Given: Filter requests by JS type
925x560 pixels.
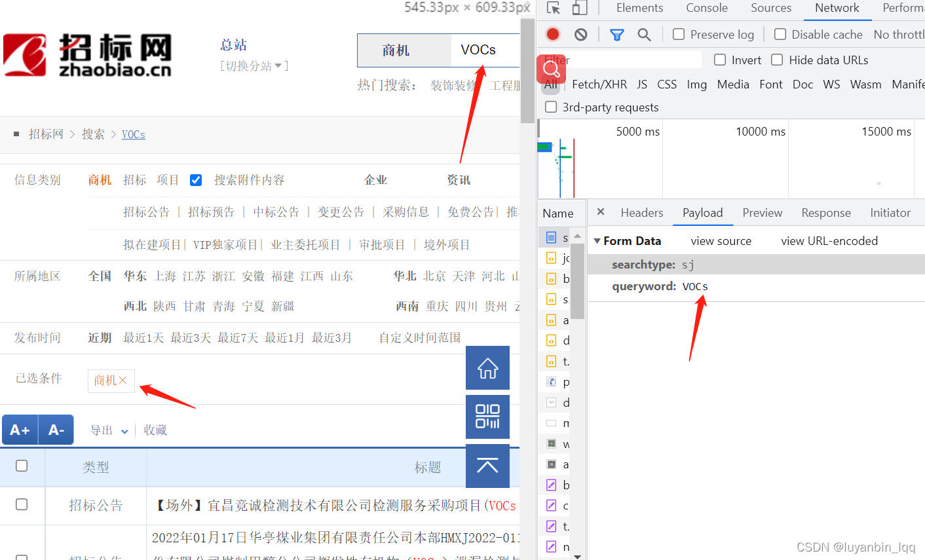Looking at the screenshot, I should [642, 84].
